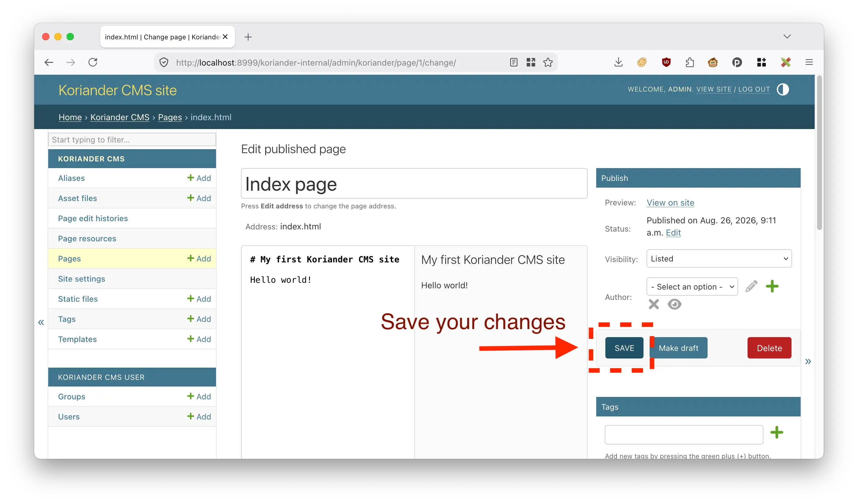858x504 pixels.
Task: Open Templates in the sidebar
Action: 77,339
